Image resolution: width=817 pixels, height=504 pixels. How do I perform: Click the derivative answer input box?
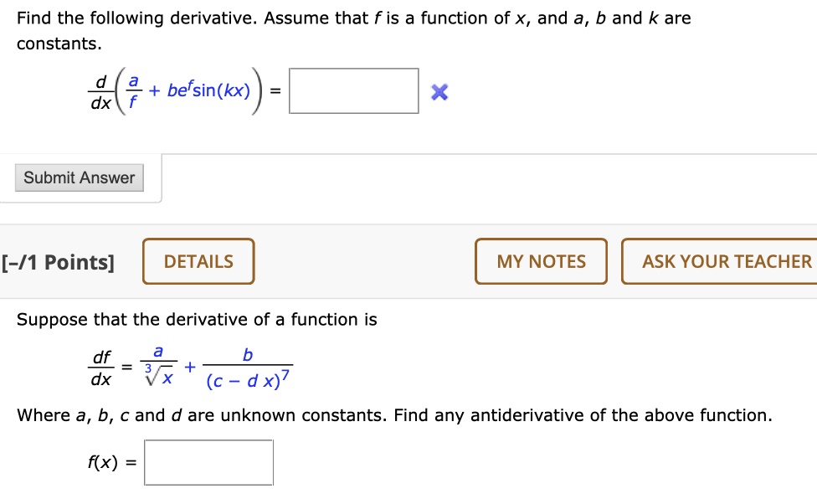click(x=354, y=90)
